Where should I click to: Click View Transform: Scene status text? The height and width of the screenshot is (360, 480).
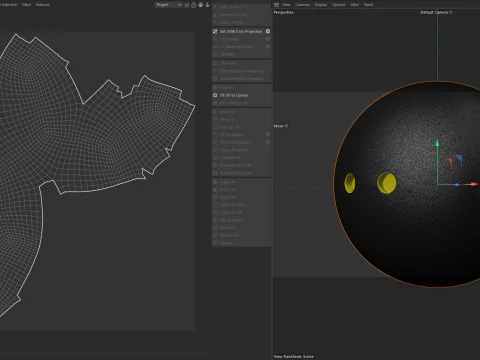click(x=293, y=356)
